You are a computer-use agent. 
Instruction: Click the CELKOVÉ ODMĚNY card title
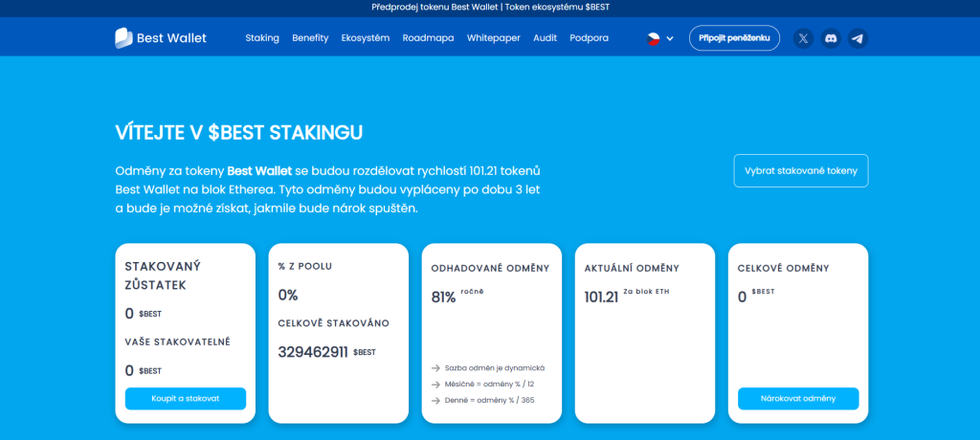tap(783, 268)
